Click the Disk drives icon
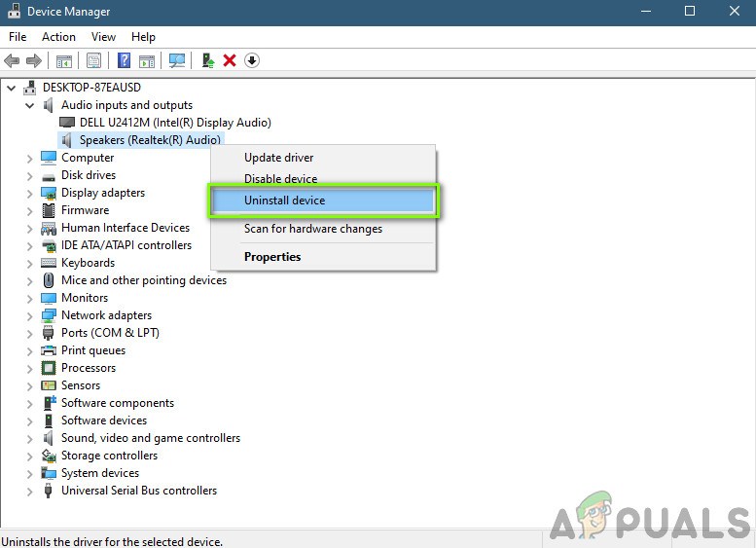The image size is (756, 548). click(x=49, y=176)
